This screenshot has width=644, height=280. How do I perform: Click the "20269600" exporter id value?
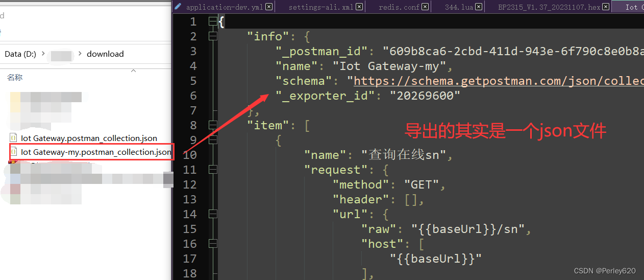coord(425,96)
